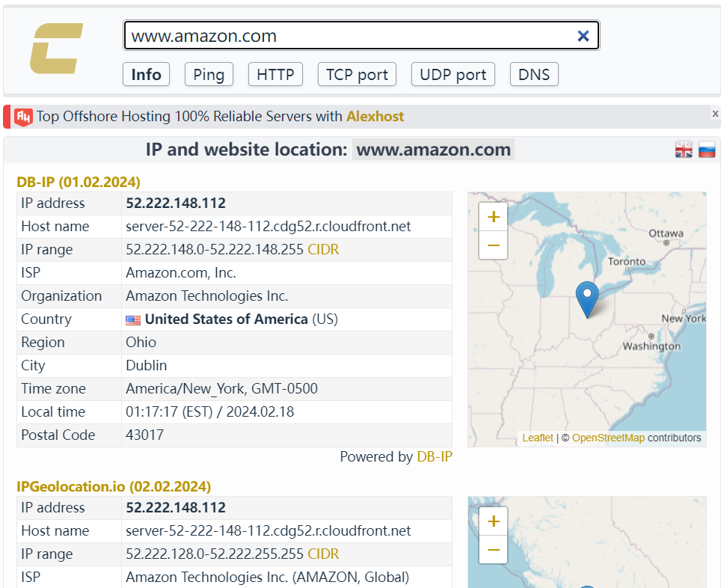This screenshot has height=588, width=721.
Task: Switch language to English via UK flag
Action: coord(684,150)
